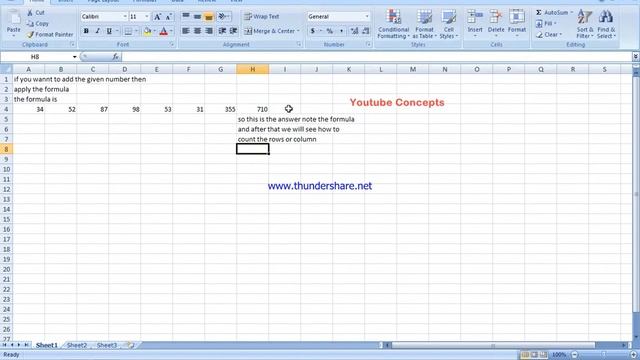Decrease font size with Shrink Font icon
The image size is (640, 360).
[x=169, y=17]
